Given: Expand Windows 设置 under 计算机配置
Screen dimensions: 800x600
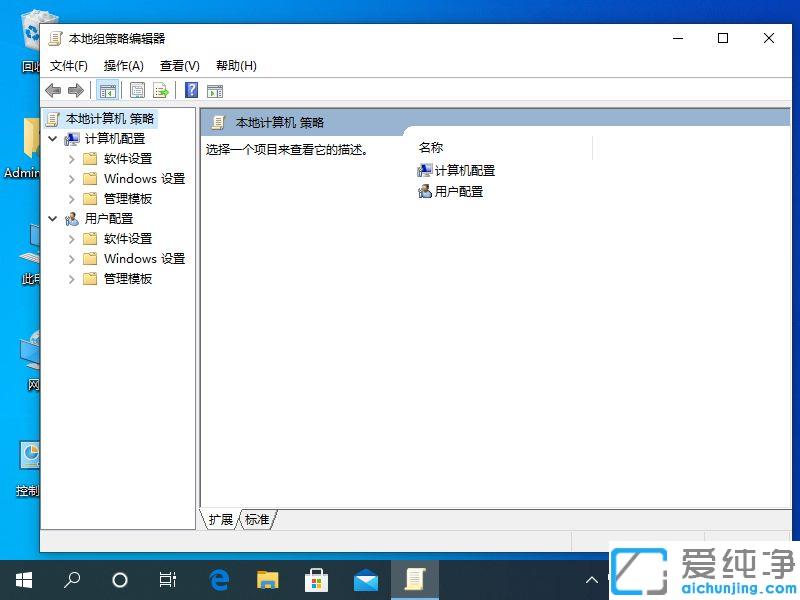Looking at the screenshot, I should tap(70, 178).
